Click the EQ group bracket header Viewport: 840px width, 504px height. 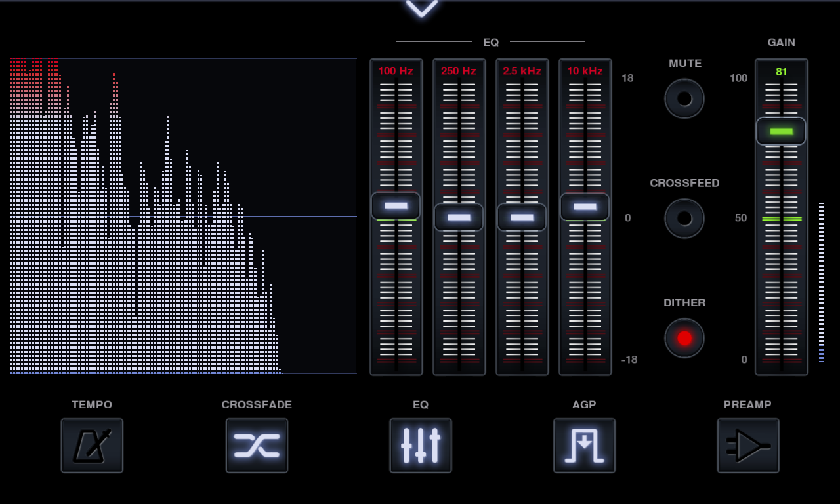click(x=492, y=42)
